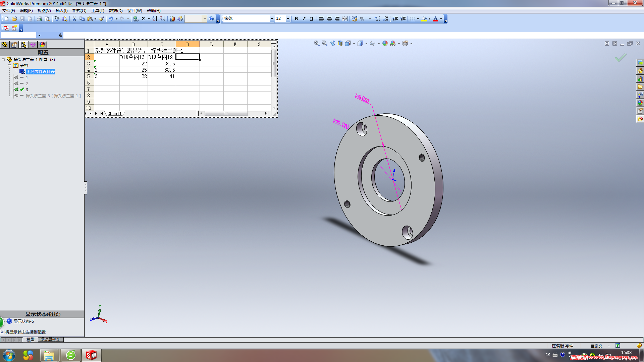Toggle link display states to configurations checkbox
644x362 pixels.
[2, 332]
